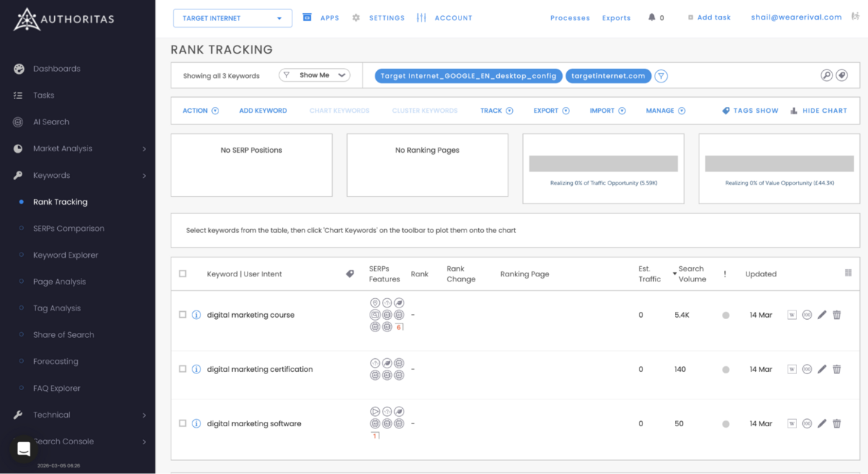The image size is (868, 474).
Task: Delete the digital marketing certification keyword
Action: coord(837,369)
